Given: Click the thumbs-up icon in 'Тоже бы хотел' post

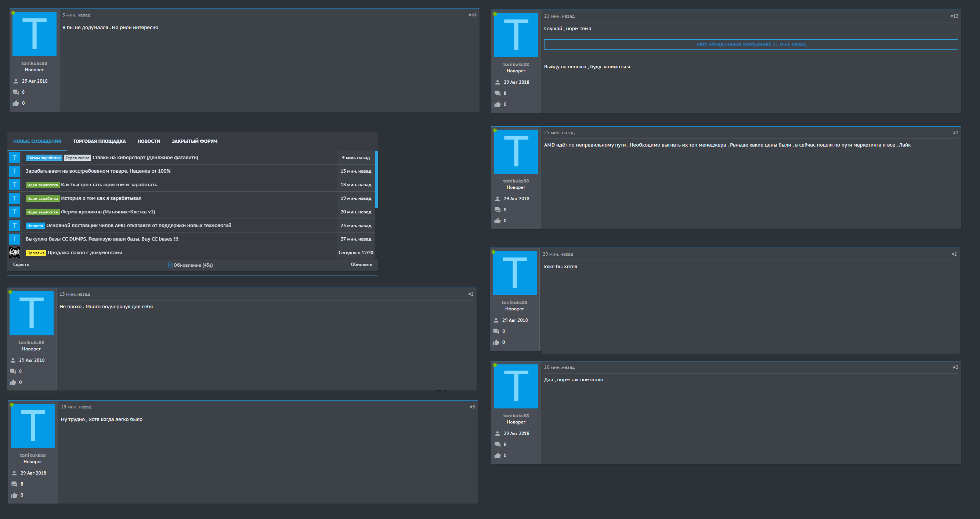Looking at the screenshot, I should coord(496,342).
